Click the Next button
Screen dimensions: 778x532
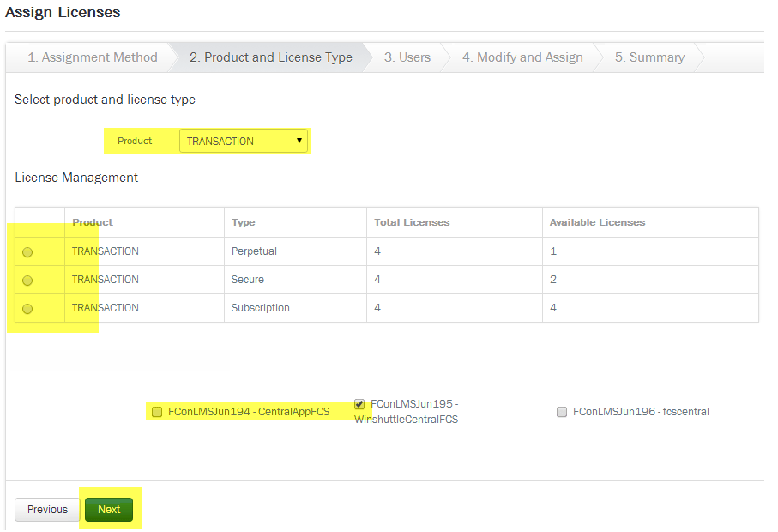[108, 509]
